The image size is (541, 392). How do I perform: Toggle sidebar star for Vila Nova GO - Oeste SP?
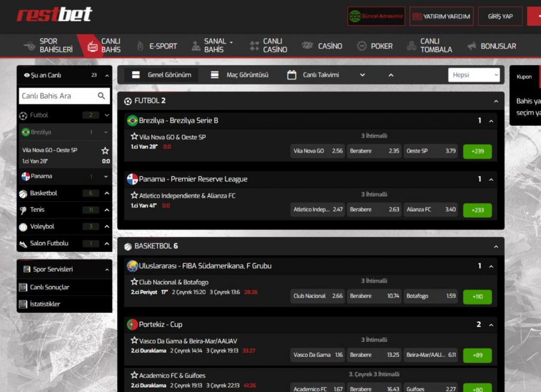pos(105,151)
